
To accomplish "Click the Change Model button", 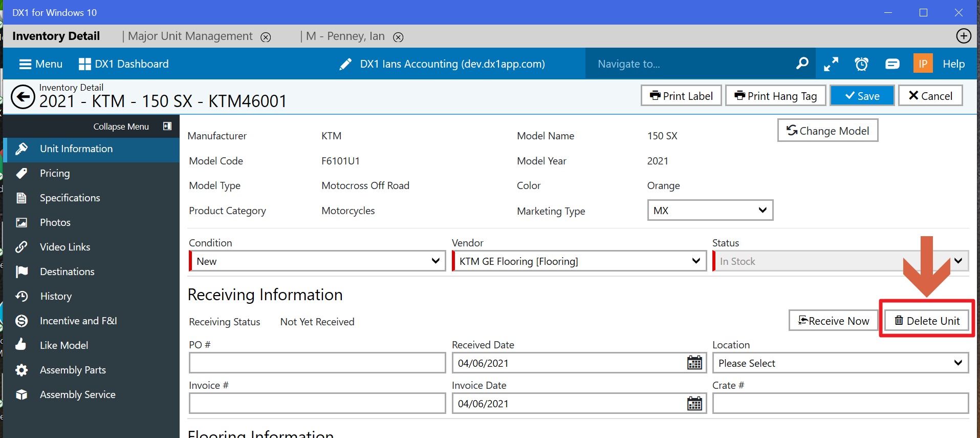I will pos(827,131).
